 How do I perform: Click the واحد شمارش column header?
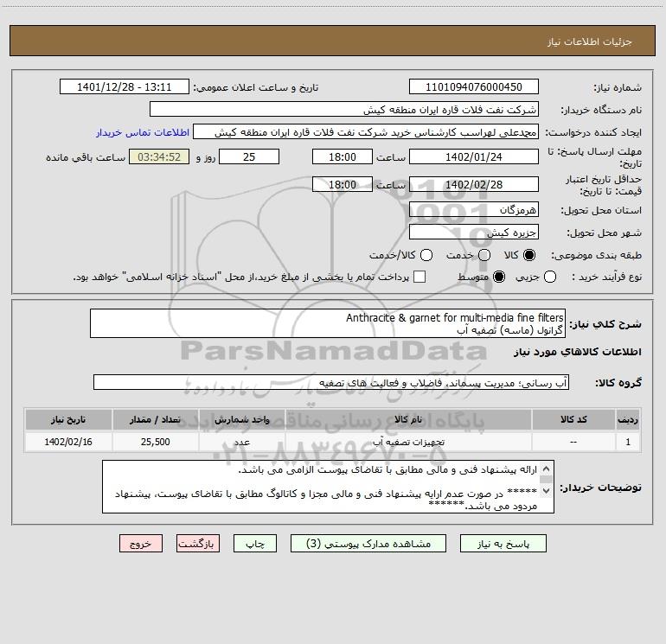[241, 420]
